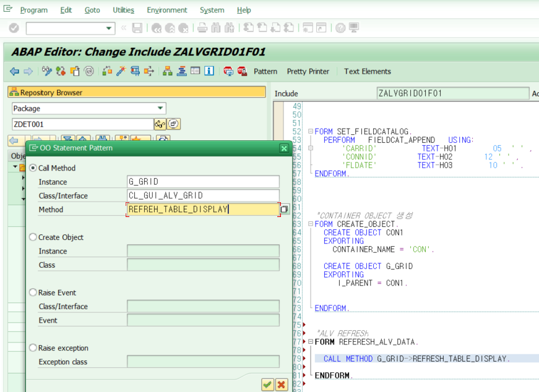Activate the include with the wand icon
Image resolution: width=539 pixels, height=392 pixels.
coord(121,72)
